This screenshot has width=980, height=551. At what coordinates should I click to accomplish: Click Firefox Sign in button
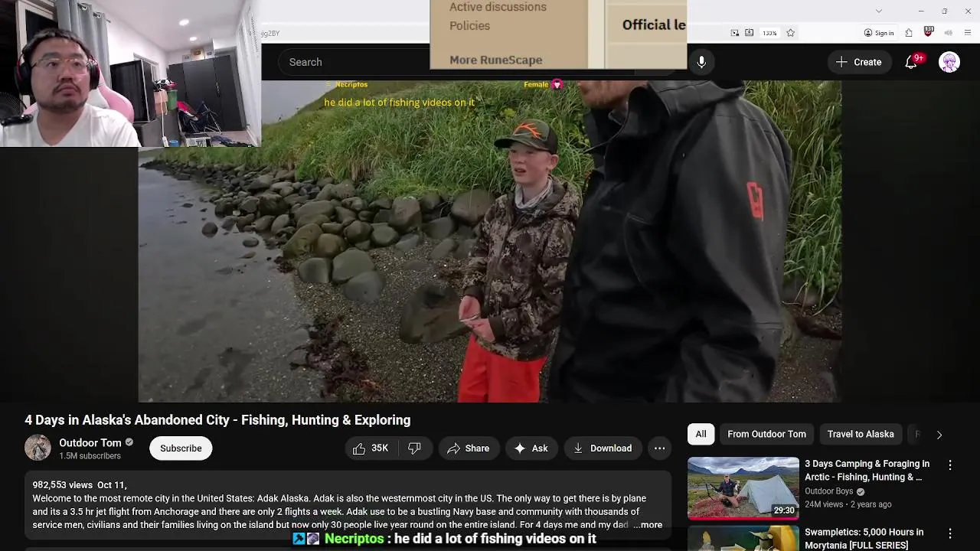(x=879, y=33)
